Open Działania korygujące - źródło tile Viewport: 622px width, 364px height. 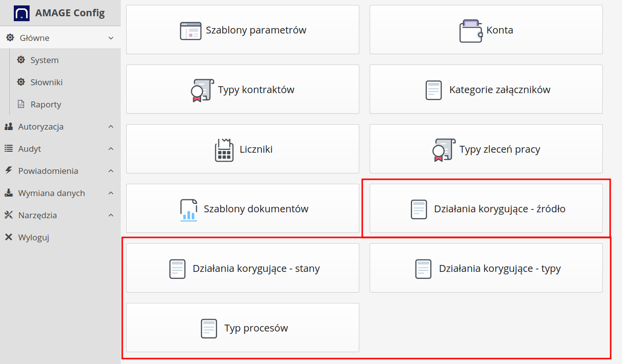click(486, 208)
